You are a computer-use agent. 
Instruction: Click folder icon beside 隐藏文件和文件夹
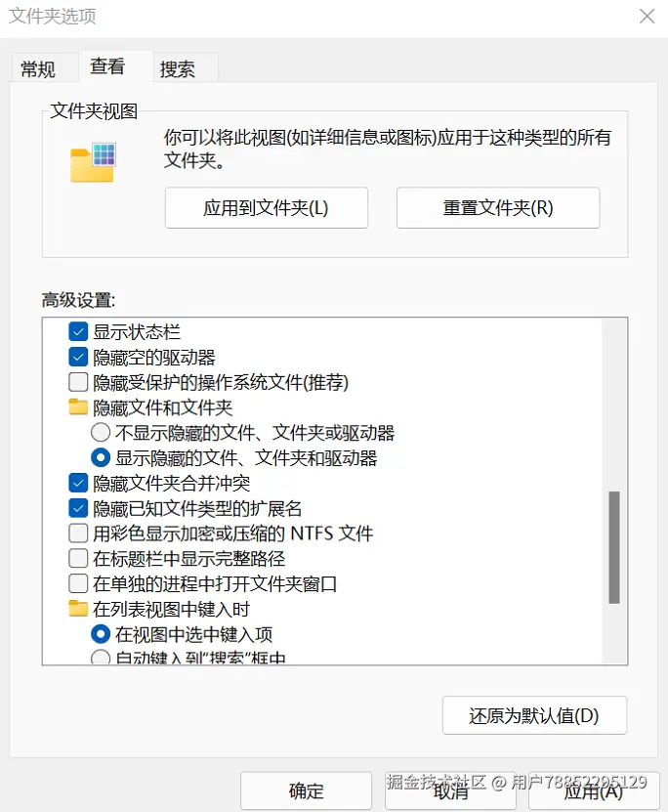pos(78,406)
